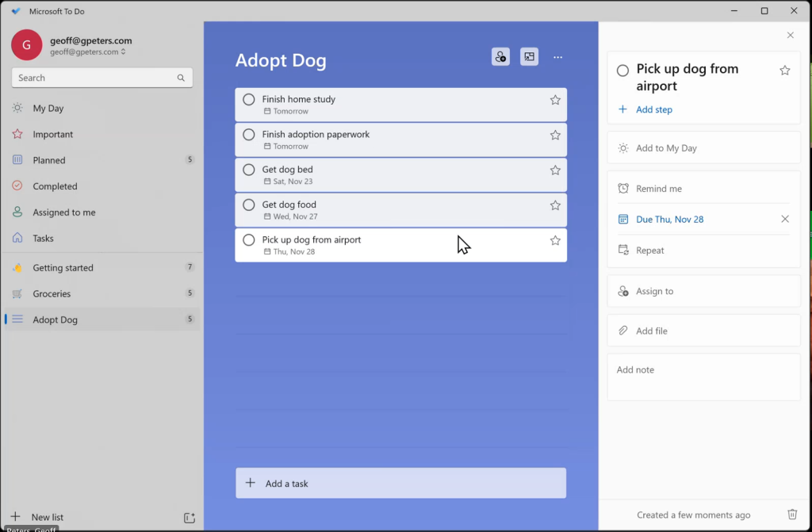Star the Get dog food task

click(x=555, y=205)
